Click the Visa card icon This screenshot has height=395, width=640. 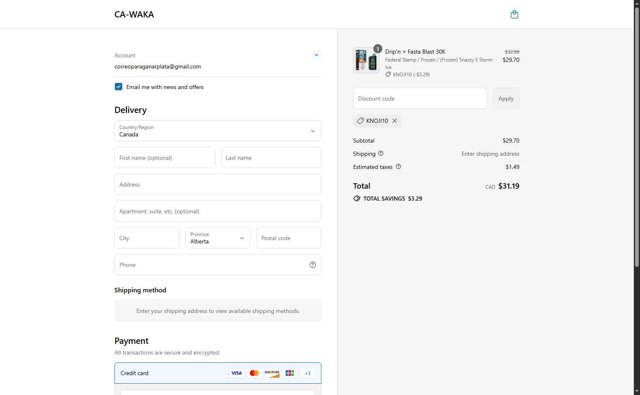tap(236, 373)
